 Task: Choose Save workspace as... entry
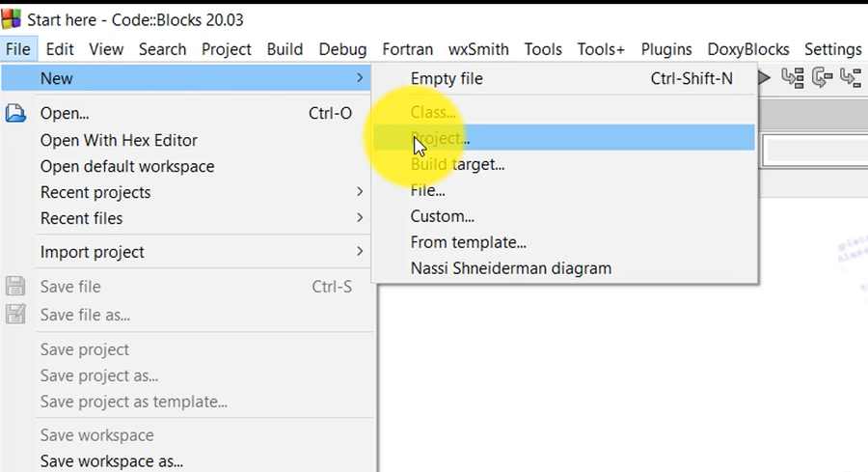(186, 461)
